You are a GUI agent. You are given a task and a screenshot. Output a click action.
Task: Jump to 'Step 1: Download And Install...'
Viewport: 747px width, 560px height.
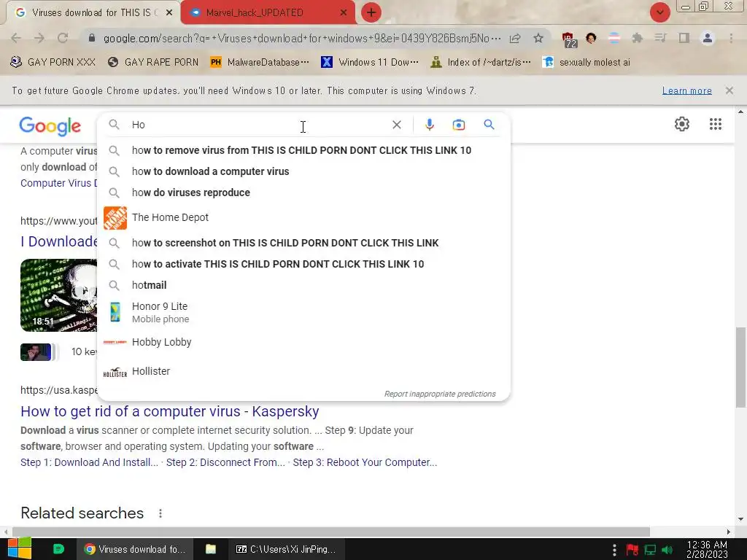(89, 462)
